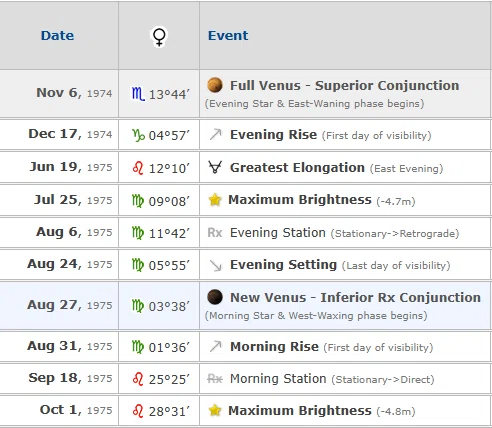Sort by the Event column header

(228, 36)
